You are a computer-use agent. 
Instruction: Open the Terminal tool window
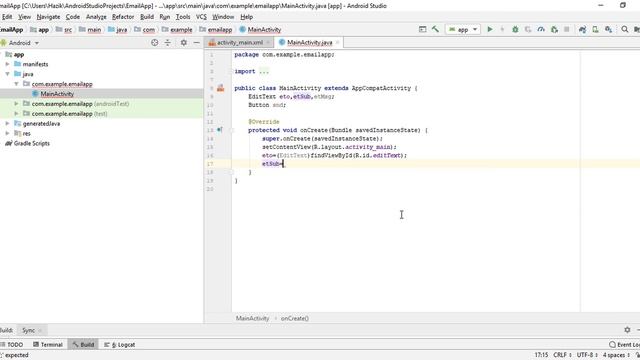pos(48,344)
